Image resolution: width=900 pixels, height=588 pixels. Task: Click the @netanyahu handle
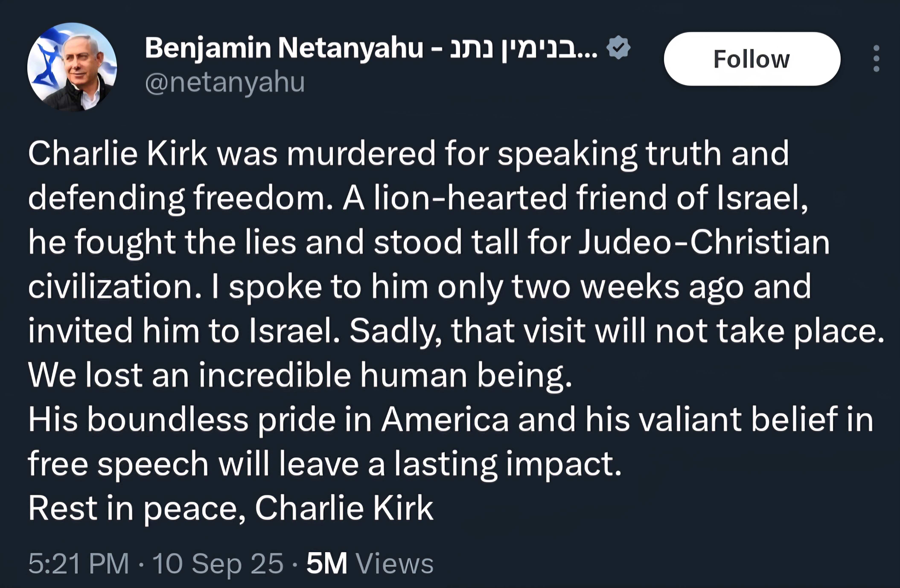coord(225,82)
